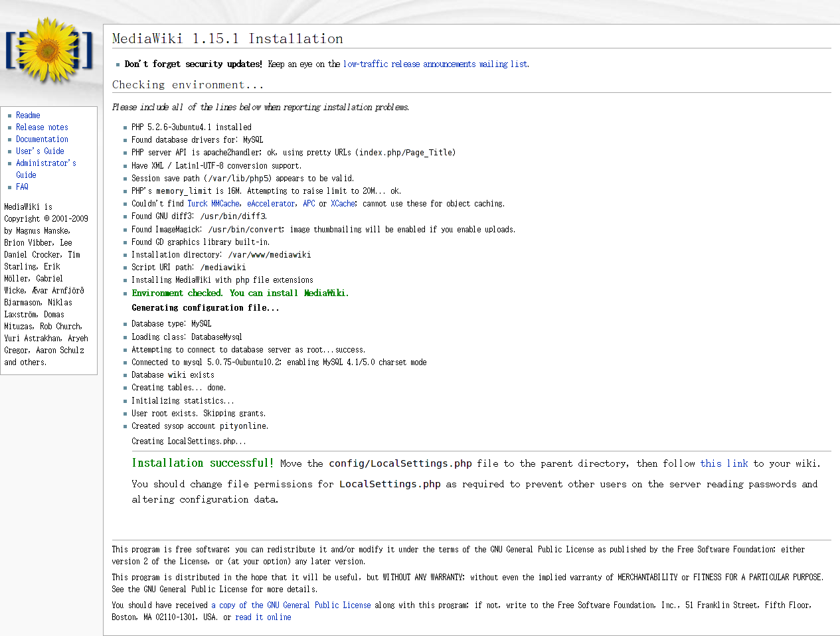
Task: Open the User's Guide link
Action: click(40, 151)
